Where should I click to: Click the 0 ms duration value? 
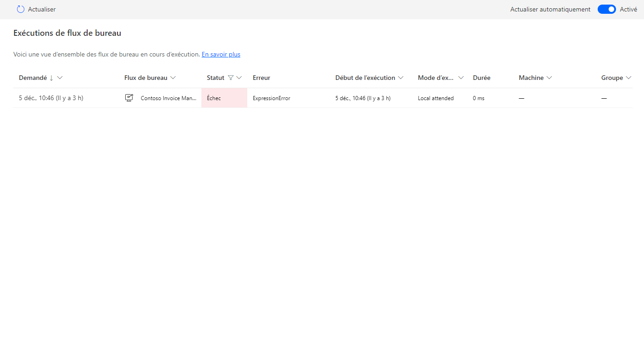point(478,98)
